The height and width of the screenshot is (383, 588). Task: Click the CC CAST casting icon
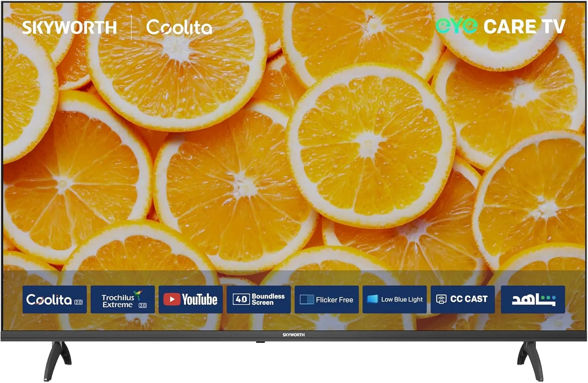click(x=441, y=299)
